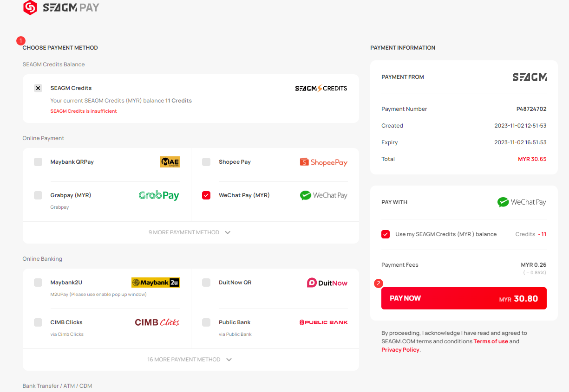Click the CIMB Clicks logo
This screenshot has width=569, height=392.
pyautogui.click(x=157, y=322)
